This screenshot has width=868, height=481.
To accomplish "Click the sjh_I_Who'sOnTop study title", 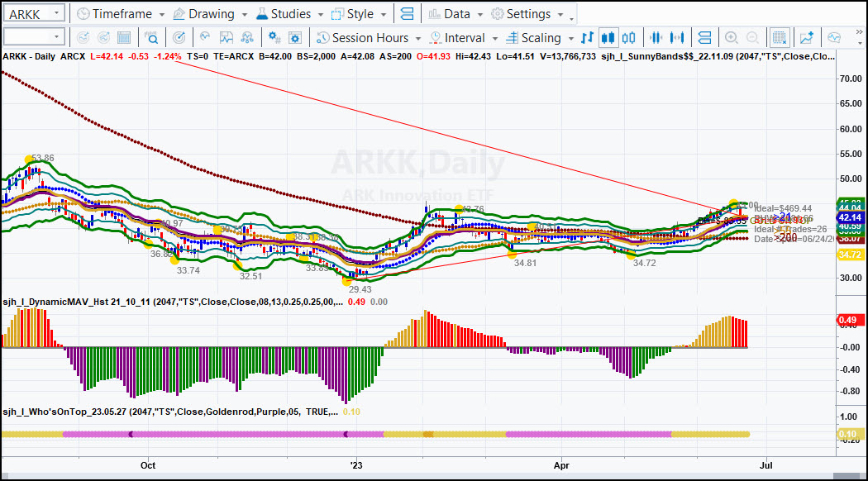I will [170, 412].
